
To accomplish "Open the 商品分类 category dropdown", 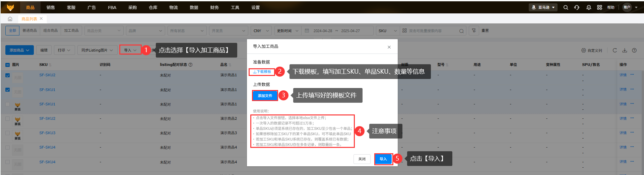I will (x=104, y=30).
